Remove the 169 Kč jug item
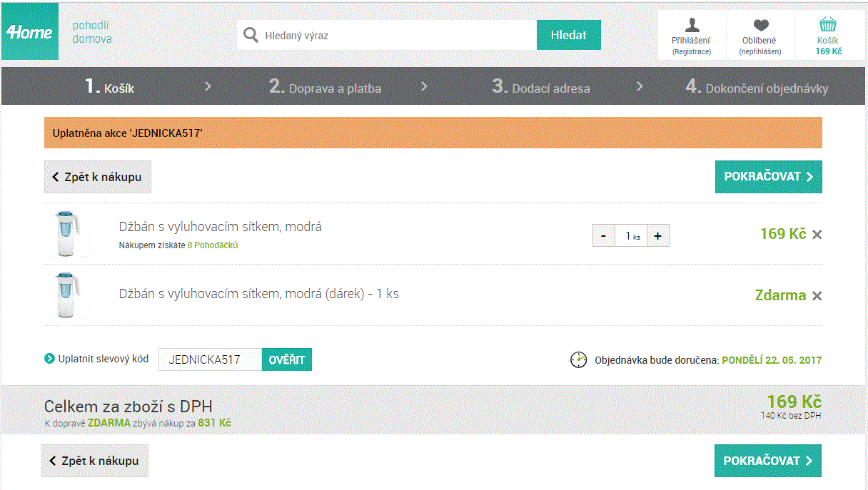 (817, 235)
